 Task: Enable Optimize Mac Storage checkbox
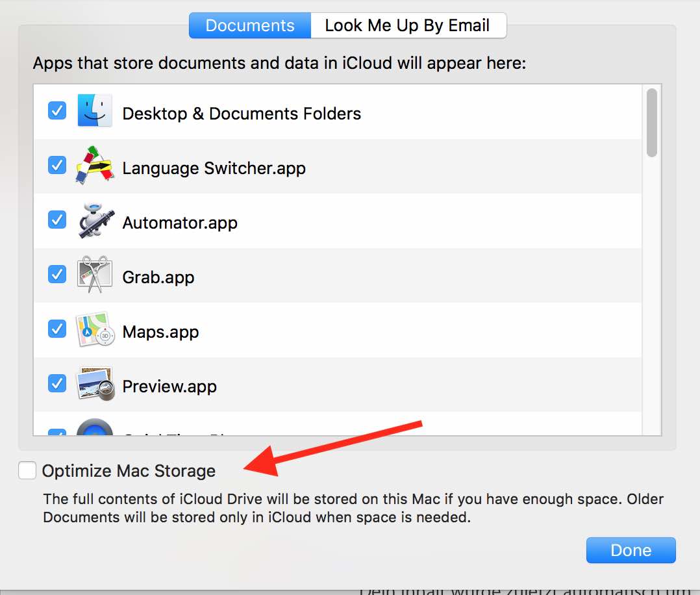(27, 470)
